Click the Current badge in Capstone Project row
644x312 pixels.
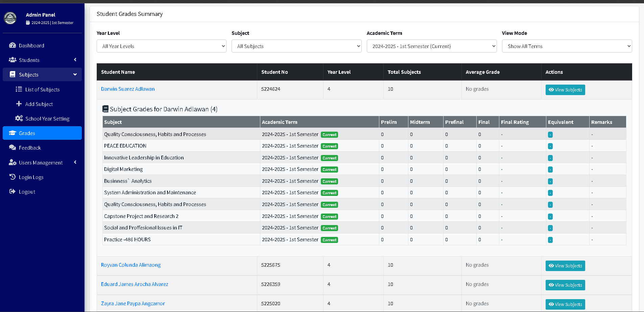click(329, 217)
